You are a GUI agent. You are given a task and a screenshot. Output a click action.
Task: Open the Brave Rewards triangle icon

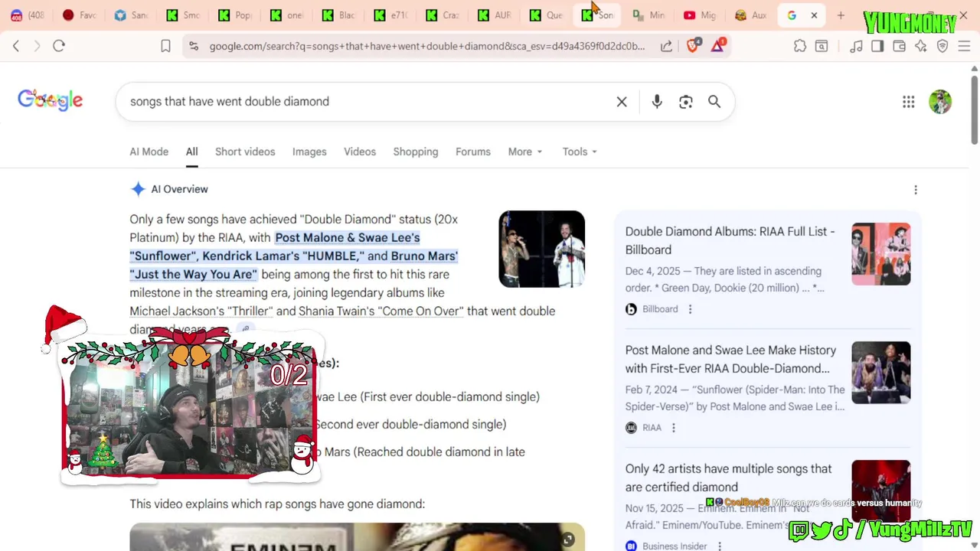pos(718,46)
